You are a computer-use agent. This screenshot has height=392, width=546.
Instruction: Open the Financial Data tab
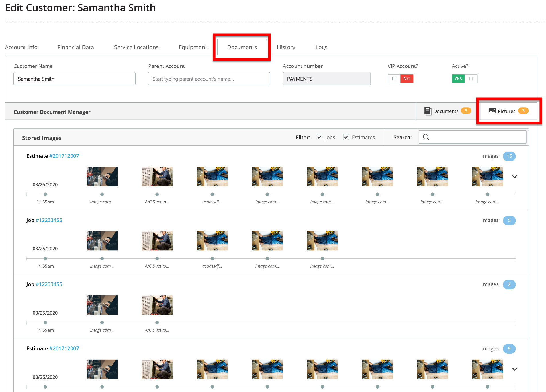(x=76, y=47)
